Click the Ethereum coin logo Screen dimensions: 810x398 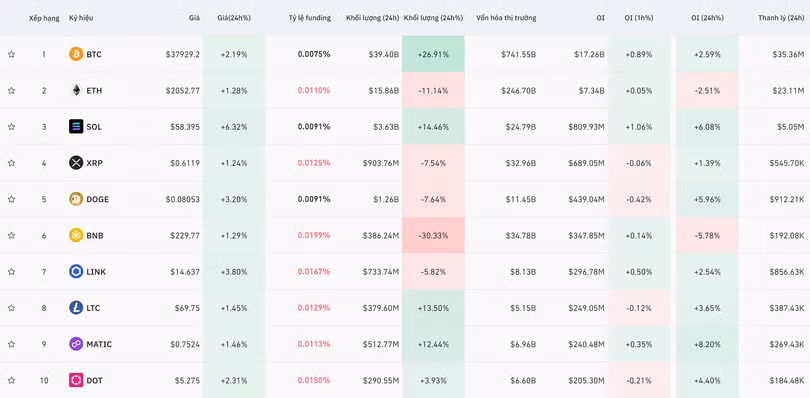point(76,90)
